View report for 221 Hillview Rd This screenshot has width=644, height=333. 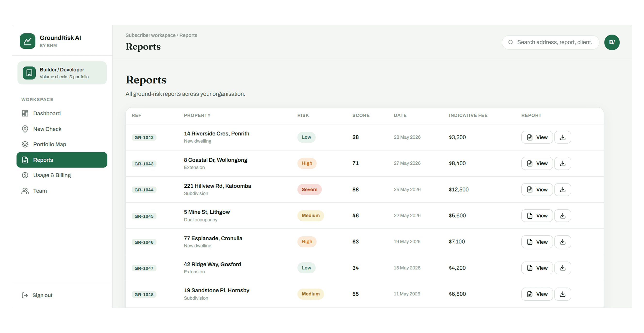[x=537, y=190]
